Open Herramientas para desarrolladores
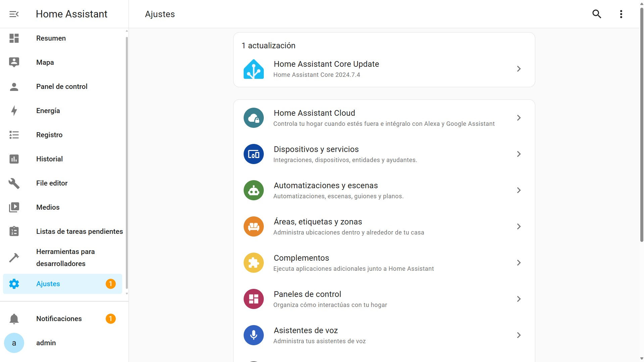 pos(65,258)
